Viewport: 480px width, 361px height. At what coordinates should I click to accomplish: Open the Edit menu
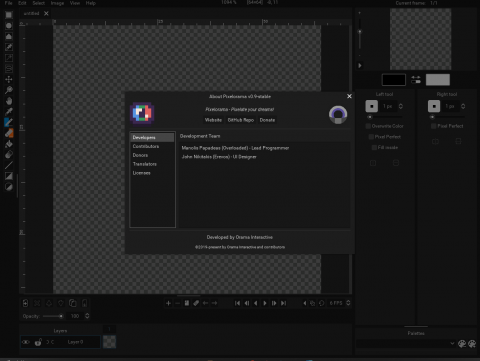[22, 3]
